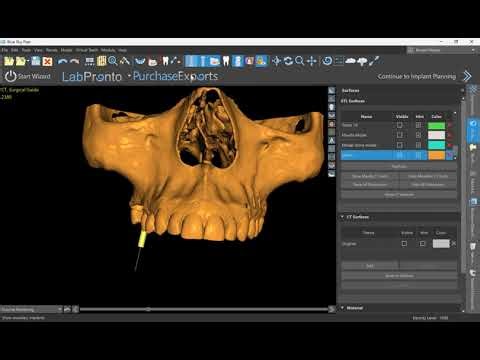Screen dimensions: 480x360
Task: Select the highlighted blue surface row
Action: [397, 155]
